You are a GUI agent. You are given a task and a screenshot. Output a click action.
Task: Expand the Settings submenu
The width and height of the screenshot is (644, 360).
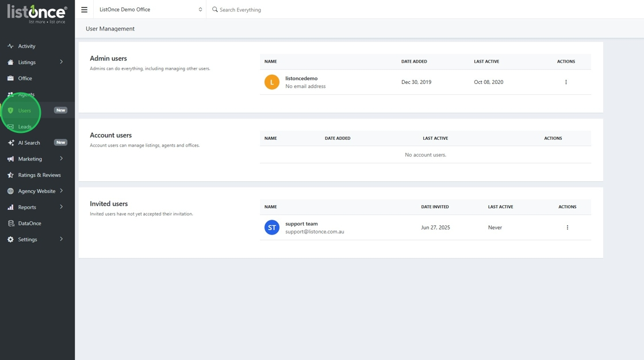click(62, 239)
